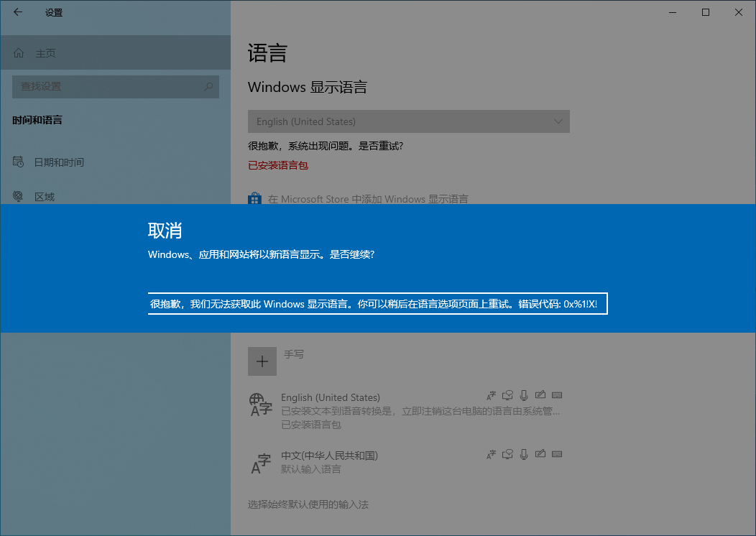Click the English keyboard input icon
This screenshot has height=536, width=756.
(x=557, y=395)
